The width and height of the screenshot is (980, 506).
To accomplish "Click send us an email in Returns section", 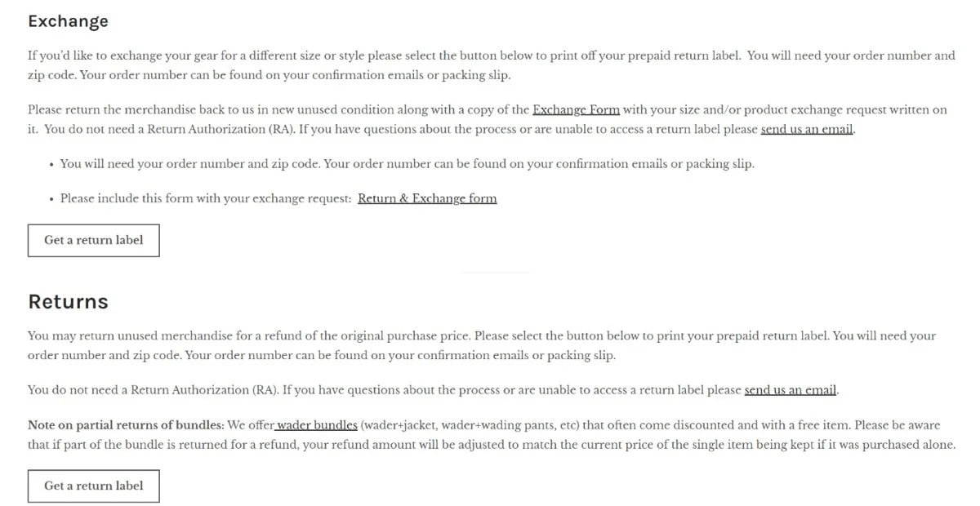I will point(791,390).
